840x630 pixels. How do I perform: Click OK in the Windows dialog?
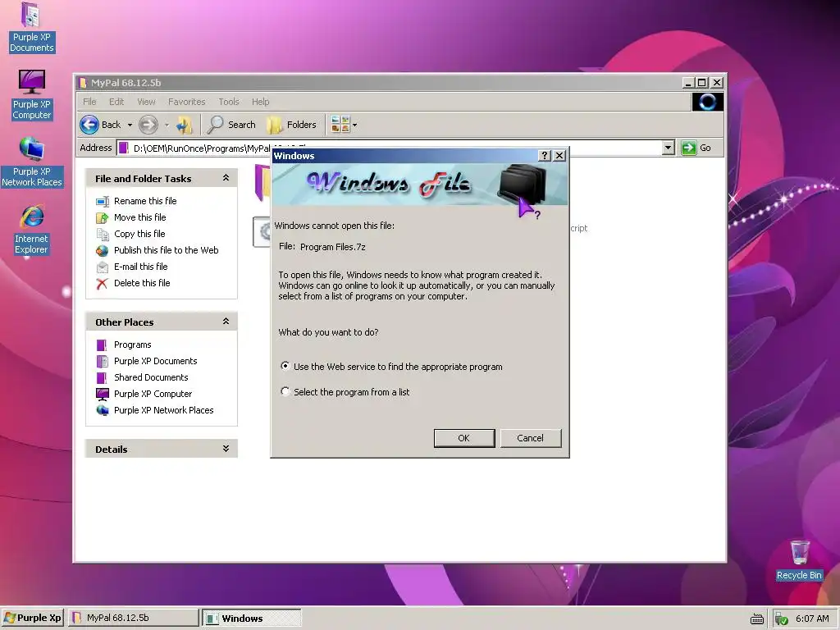point(464,438)
